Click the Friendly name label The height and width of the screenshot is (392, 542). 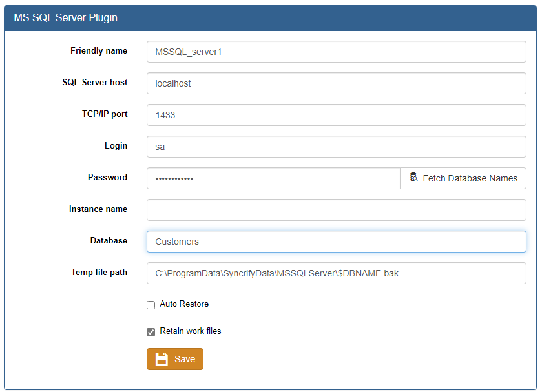pyautogui.click(x=98, y=50)
